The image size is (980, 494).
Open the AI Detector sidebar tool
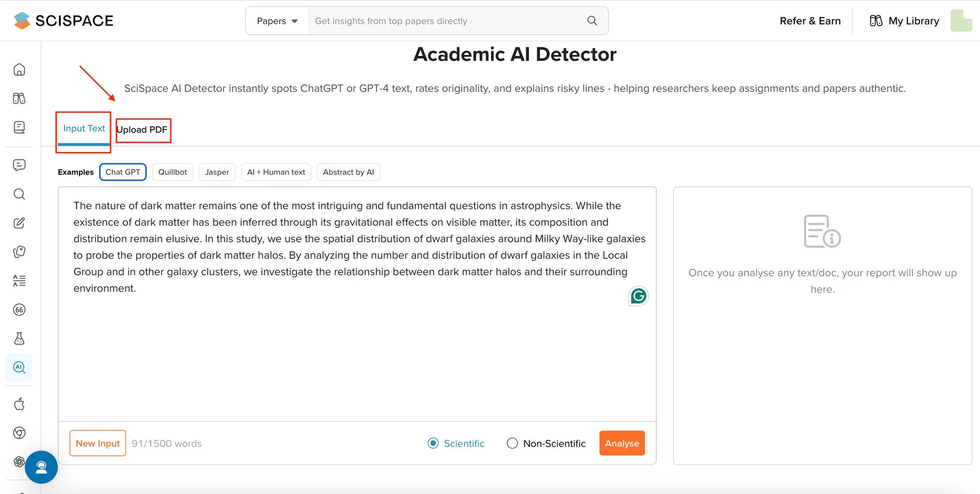point(19,367)
